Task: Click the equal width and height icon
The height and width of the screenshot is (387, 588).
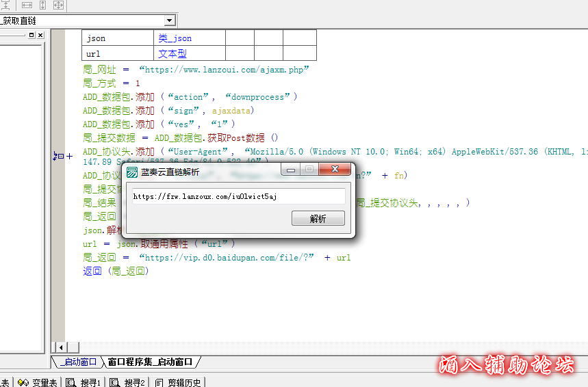Action: click(58, 5)
